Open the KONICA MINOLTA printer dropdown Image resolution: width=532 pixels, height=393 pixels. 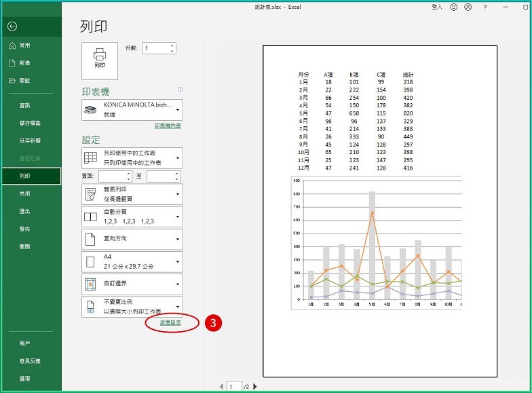tap(132, 110)
